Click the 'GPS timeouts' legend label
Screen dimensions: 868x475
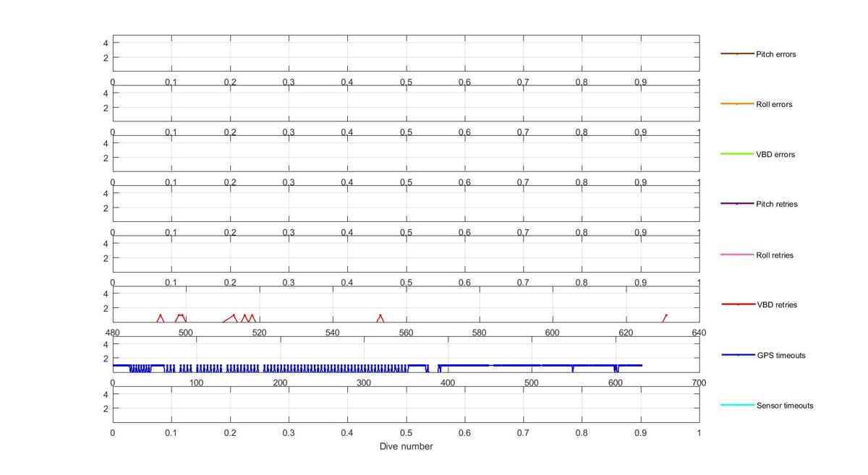point(780,356)
